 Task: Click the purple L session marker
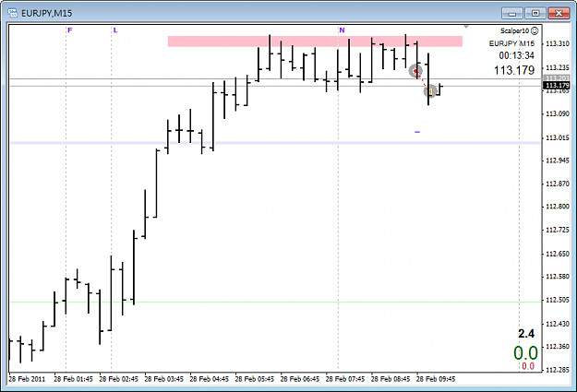click(115, 30)
